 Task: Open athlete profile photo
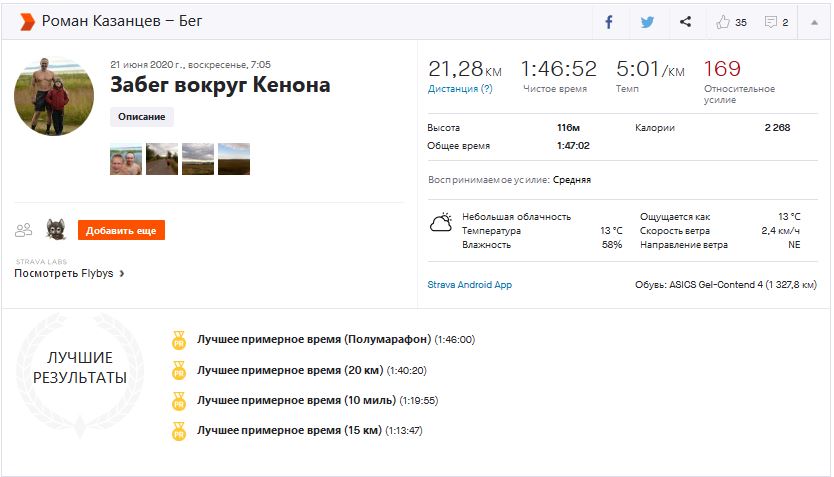[x=54, y=96]
